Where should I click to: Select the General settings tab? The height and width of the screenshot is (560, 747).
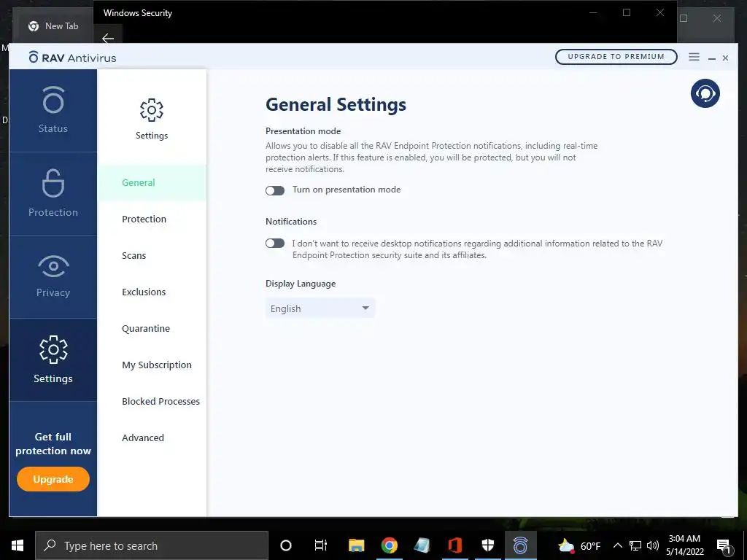pos(152,182)
